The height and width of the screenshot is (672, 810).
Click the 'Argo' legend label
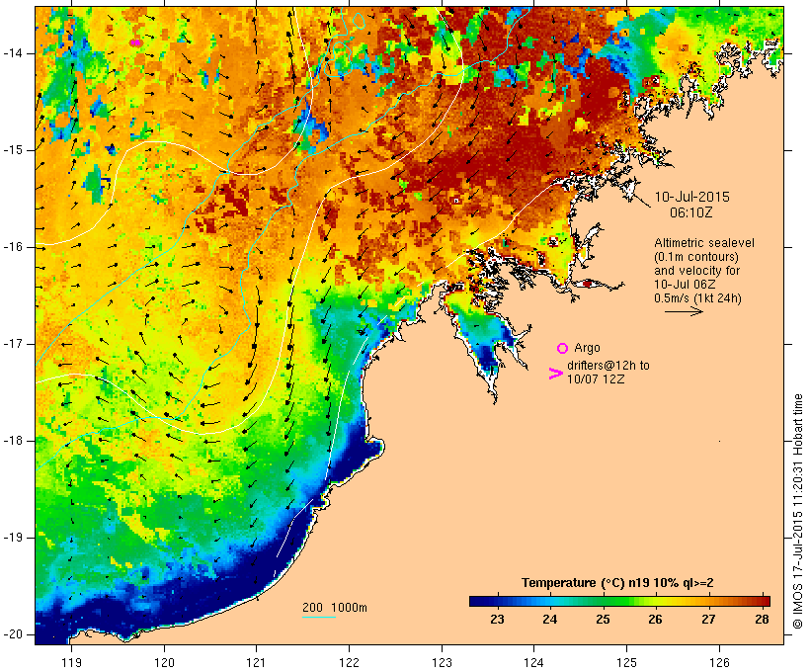click(587, 348)
